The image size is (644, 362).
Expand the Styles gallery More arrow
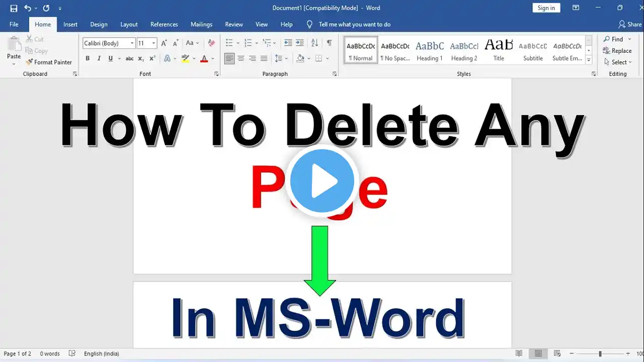pyautogui.click(x=589, y=60)
